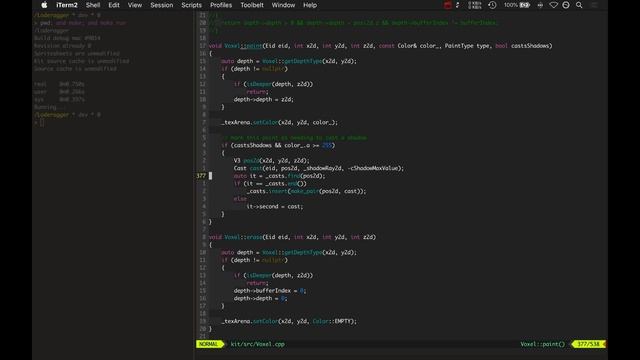The height and width of the screenshot is (360, 640).
Task: Click the '_texArena.setColor(x2d, y2d, color_);' line
Action: point(280,122)
